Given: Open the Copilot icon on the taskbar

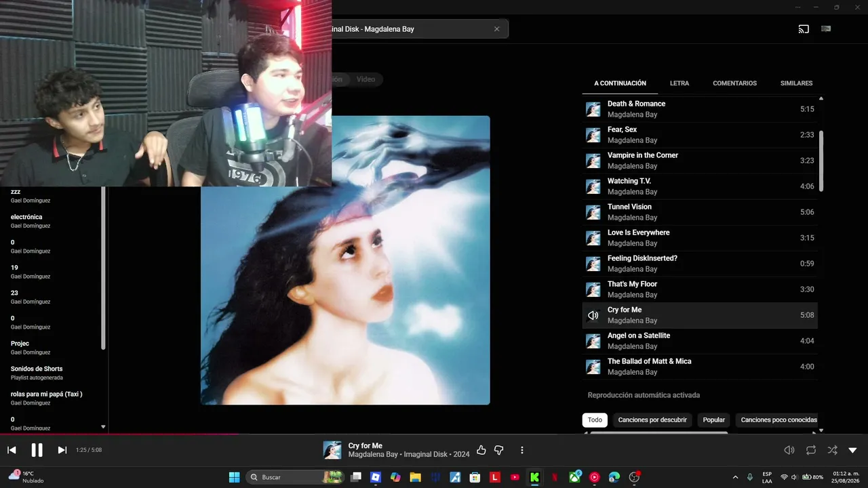Looking at the screenshot, I should (395, 477).
